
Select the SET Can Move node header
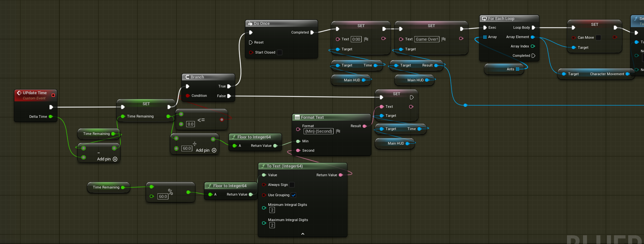pos(595,25)
